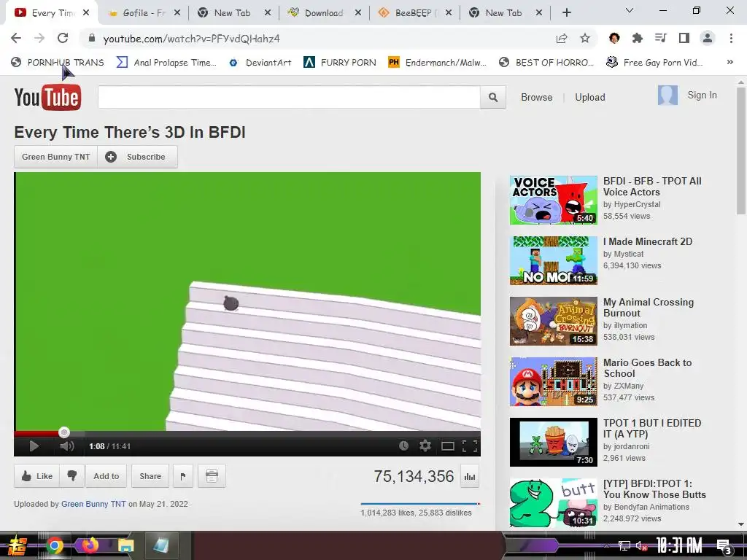Open the transcript icon button
The image size is (747, 560).
(212, 475)
